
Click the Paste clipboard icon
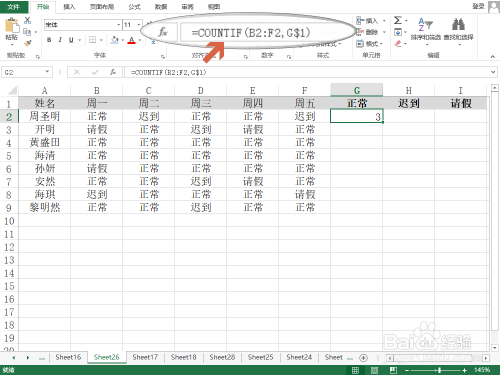point(12,25)
